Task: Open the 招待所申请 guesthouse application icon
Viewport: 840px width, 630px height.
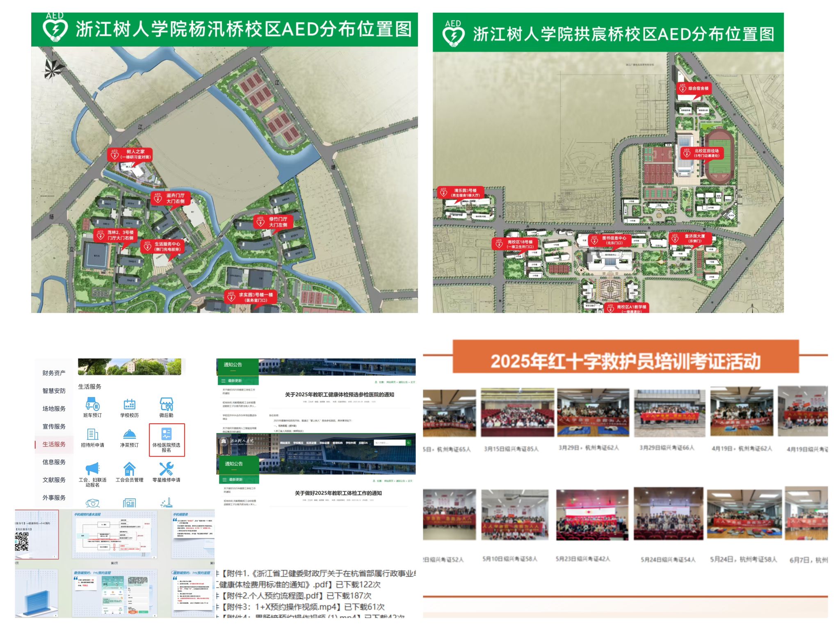Action: pos(93,434)
